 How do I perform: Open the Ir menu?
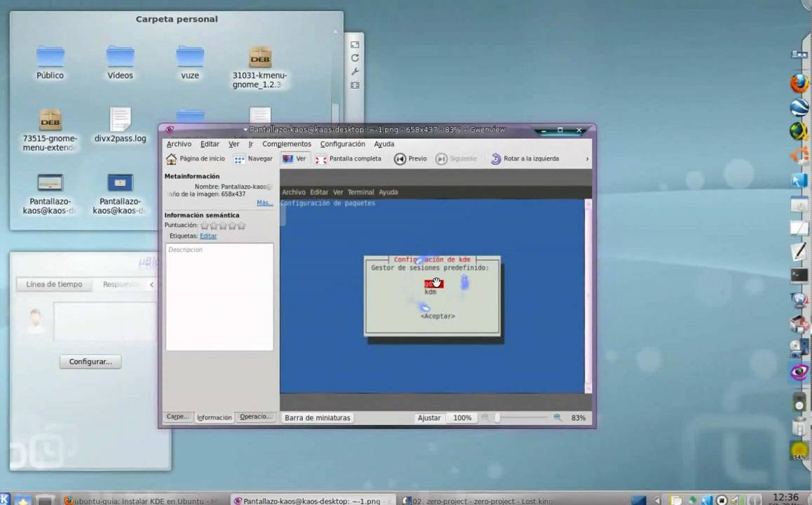[x=250, y=144]
